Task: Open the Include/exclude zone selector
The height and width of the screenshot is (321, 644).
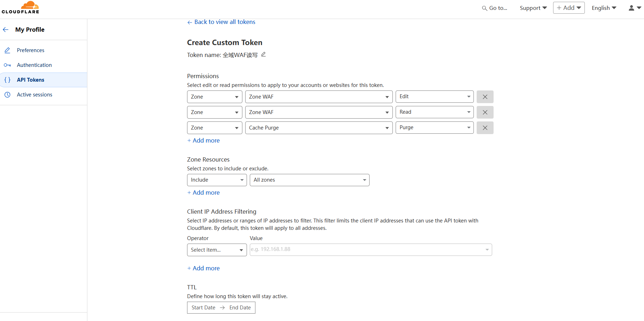Action: point(217,180)
